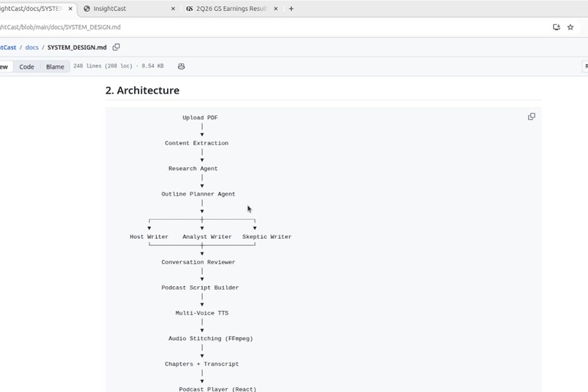This screenshot has width=588, height=392.
Task: Switch to the Code view tab
Action: (26, 66)
